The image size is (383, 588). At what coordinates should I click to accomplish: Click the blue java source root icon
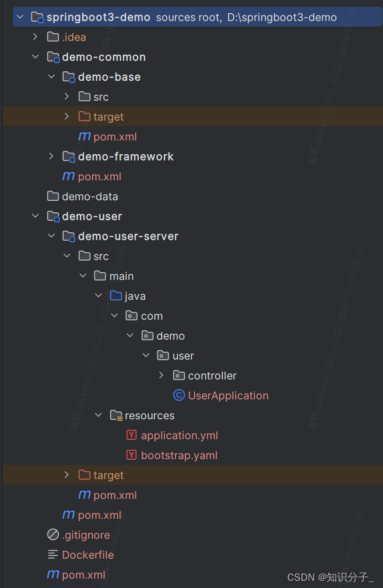pos(116,295)
